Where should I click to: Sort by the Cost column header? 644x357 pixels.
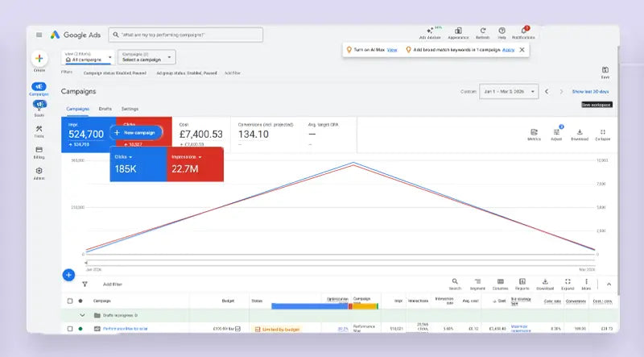[502, 301]
